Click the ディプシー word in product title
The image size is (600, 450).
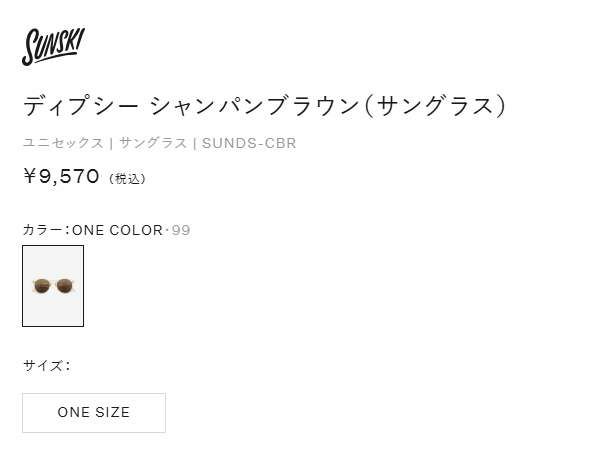(x=80, y=105)
